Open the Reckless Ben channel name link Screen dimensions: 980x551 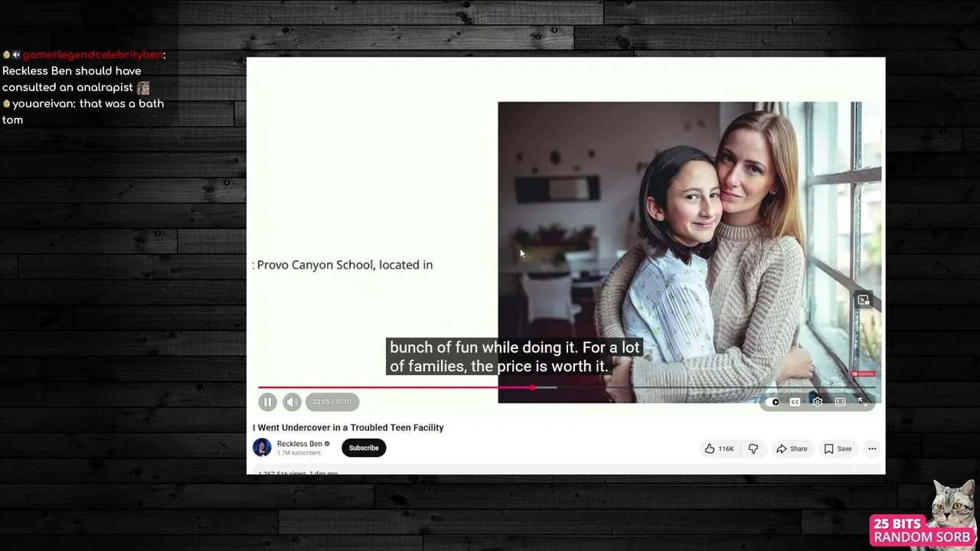coord(299,444)
